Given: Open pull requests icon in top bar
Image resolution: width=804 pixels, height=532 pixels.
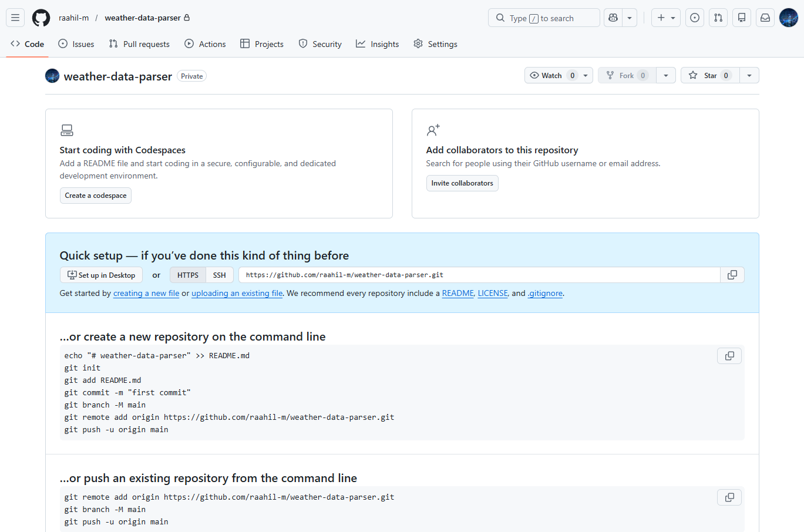Looking at the screenshot, I should [718, 18].
